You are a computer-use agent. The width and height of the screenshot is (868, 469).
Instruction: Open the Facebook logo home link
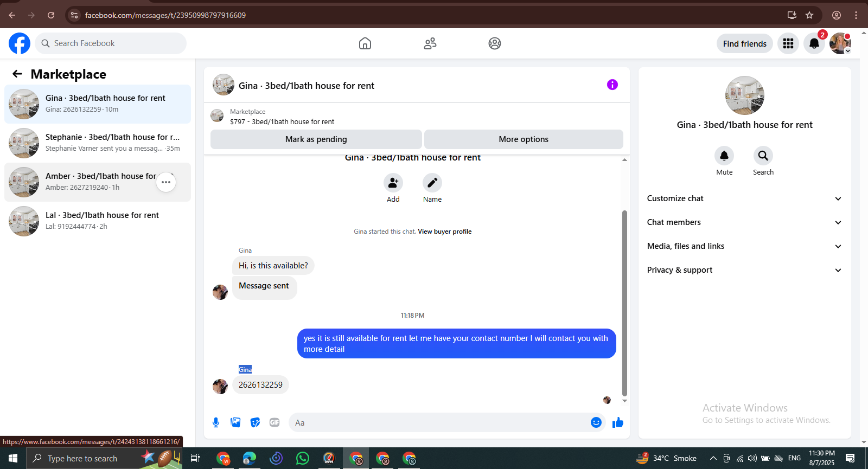(x=20, y=43)
